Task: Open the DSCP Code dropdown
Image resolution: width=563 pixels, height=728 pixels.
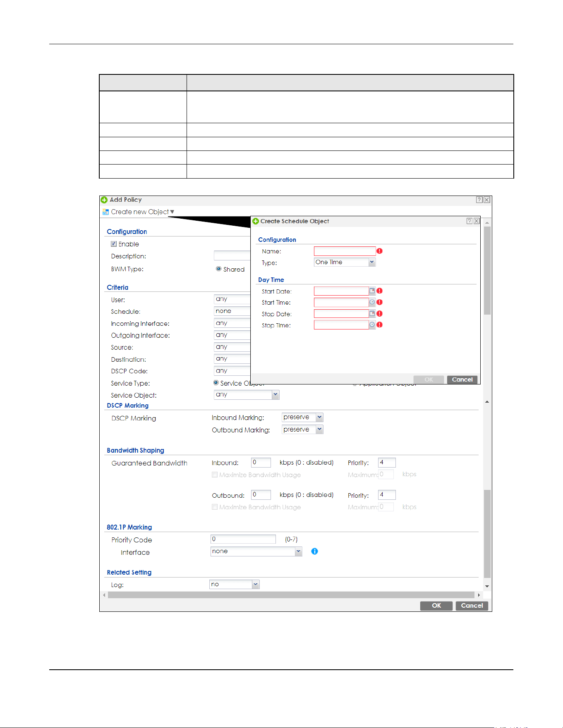Action: tap(232, 371)
